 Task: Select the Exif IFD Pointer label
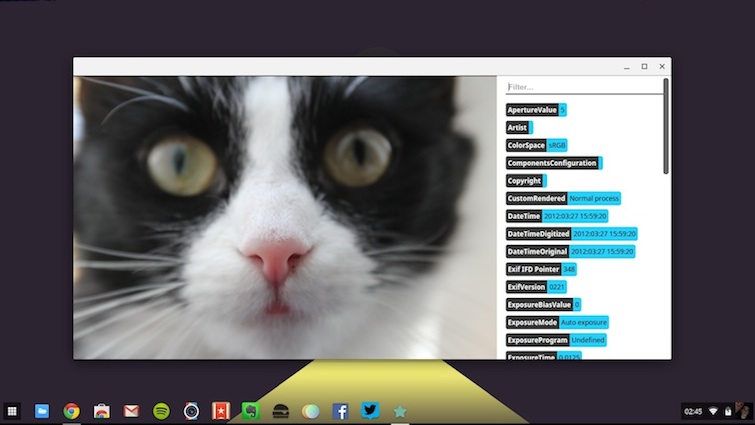tap(534, 269)
